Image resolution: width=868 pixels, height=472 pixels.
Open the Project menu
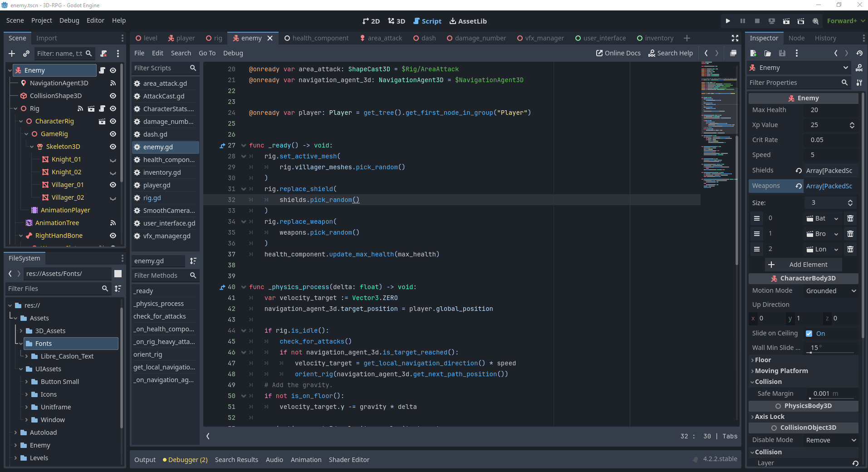coord(41,20)
